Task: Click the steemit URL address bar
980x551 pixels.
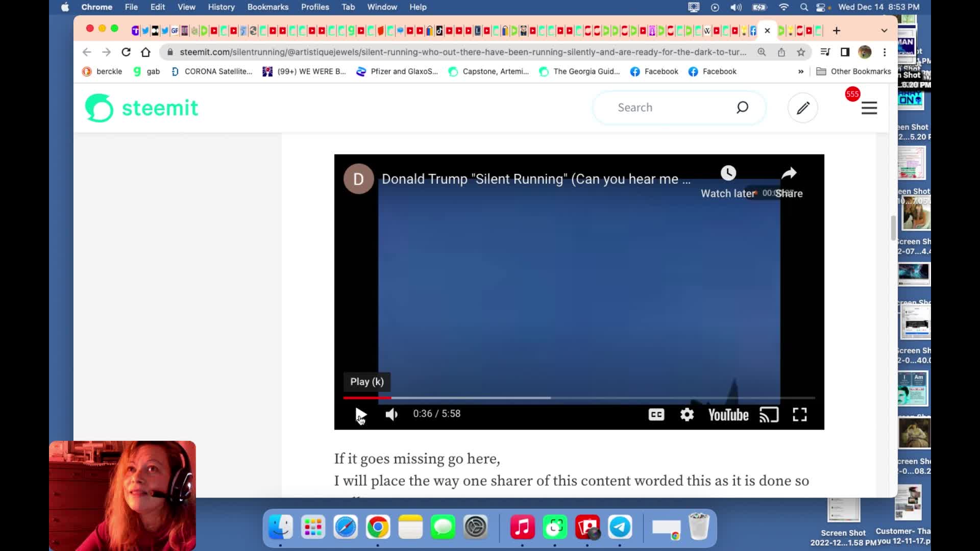Action: [x=462, y=52]
